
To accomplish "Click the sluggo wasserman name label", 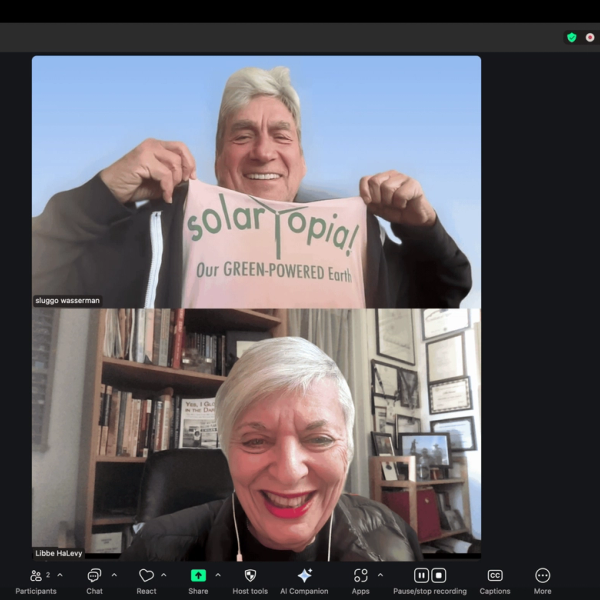I will (67, 301).
